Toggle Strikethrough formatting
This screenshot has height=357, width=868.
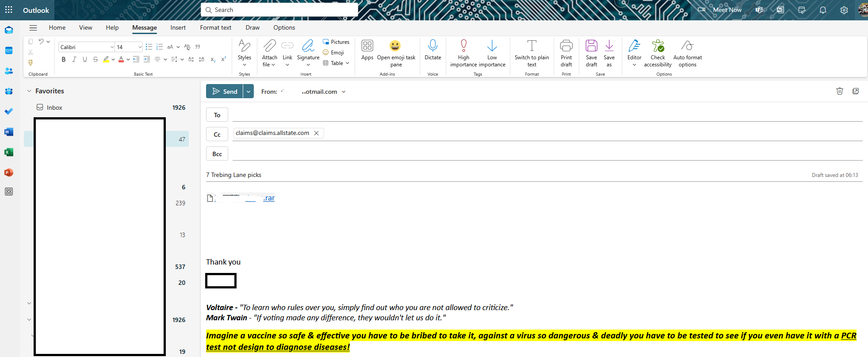96,59
